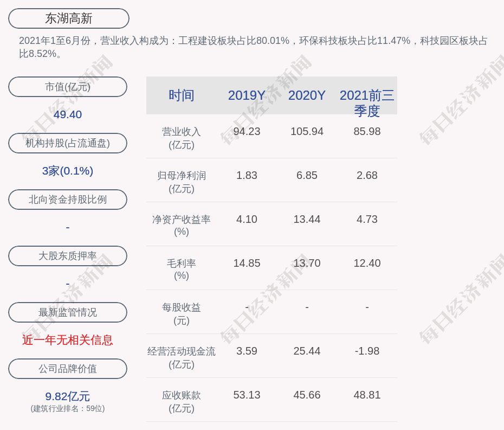504x430 pixels.
Task: Click the revenue composition paragraph text
Action: 253,47
